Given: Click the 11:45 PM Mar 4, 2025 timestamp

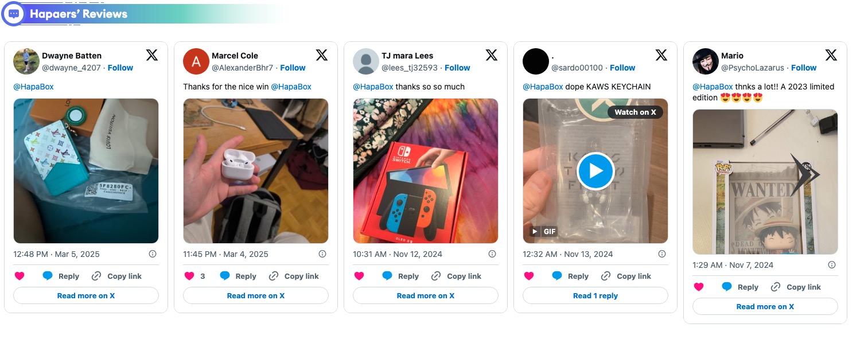Looking at the screenshot, I should click(225, 254).
